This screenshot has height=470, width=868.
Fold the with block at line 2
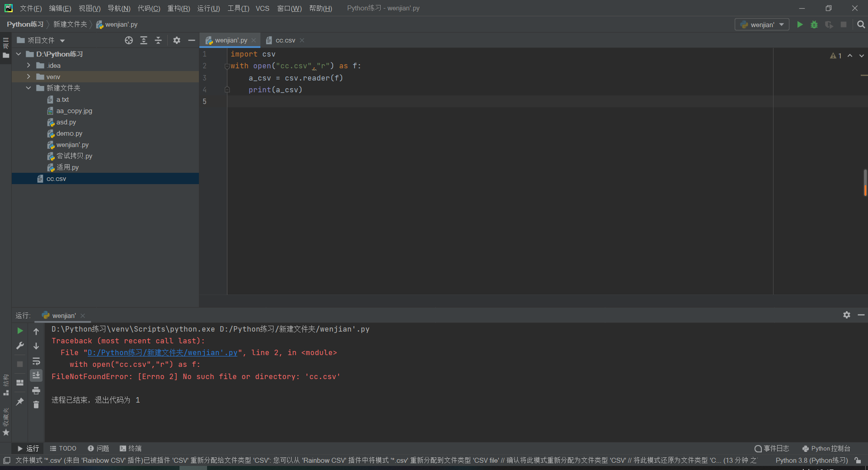227,66
